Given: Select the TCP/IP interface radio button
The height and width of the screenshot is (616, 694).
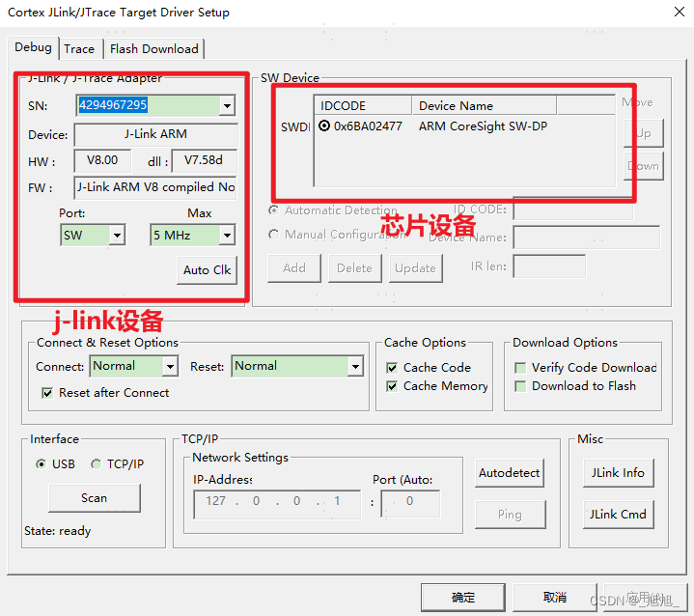Looking at the screenshot, I should click(97, 464).
